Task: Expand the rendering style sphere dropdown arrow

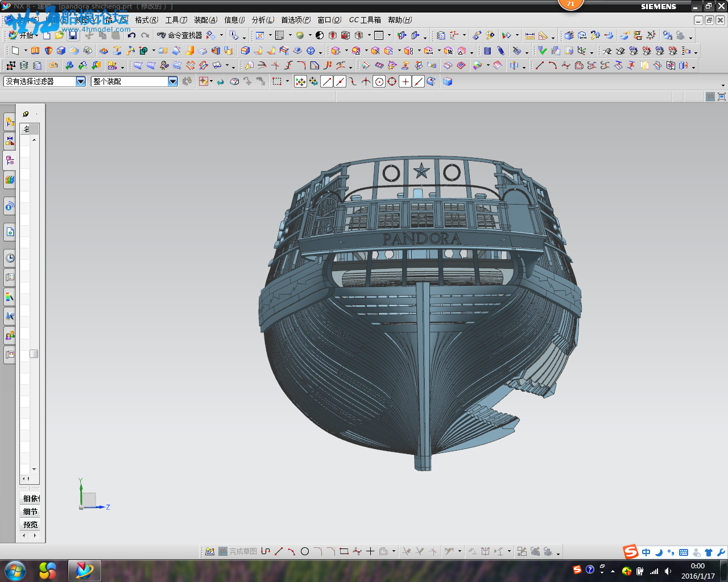Action: [x=310, y=35]
